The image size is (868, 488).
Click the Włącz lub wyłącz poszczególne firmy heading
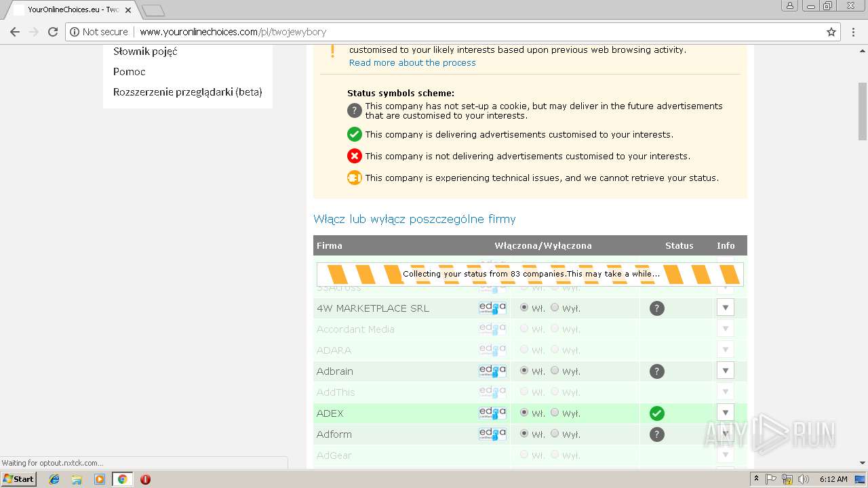414,219
